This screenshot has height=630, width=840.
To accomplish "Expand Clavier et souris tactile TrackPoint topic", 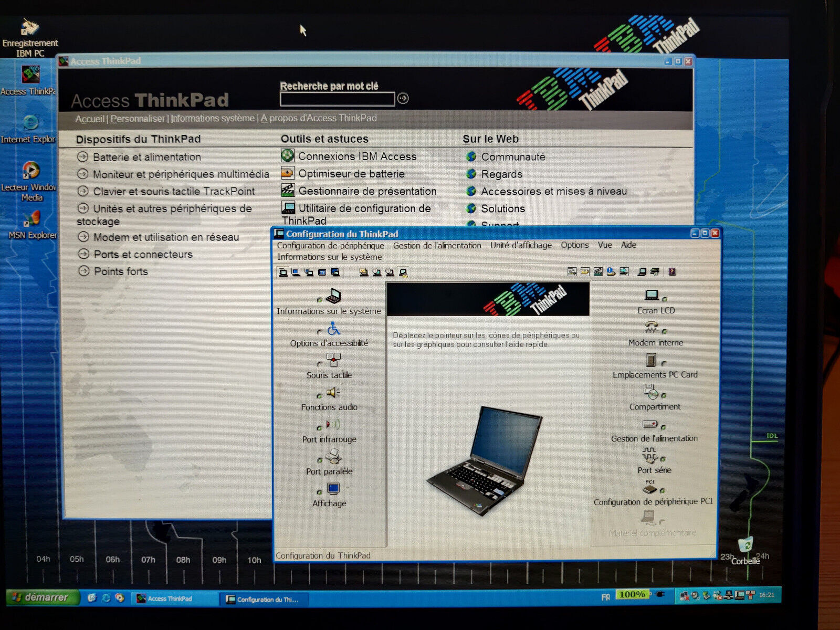I will (166, 191).
